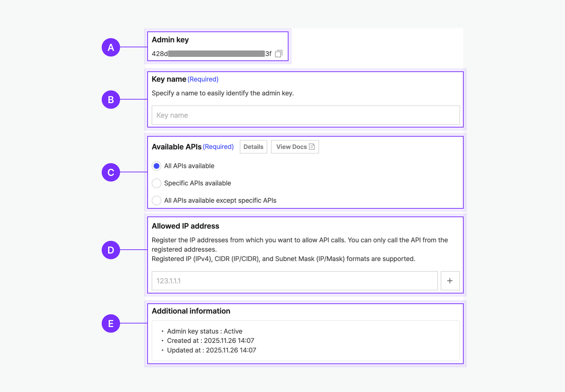Image resolution: width=565 pixels, height=392 pixels.
Task: Click the Allowed IP address heading
Action: 185,226
